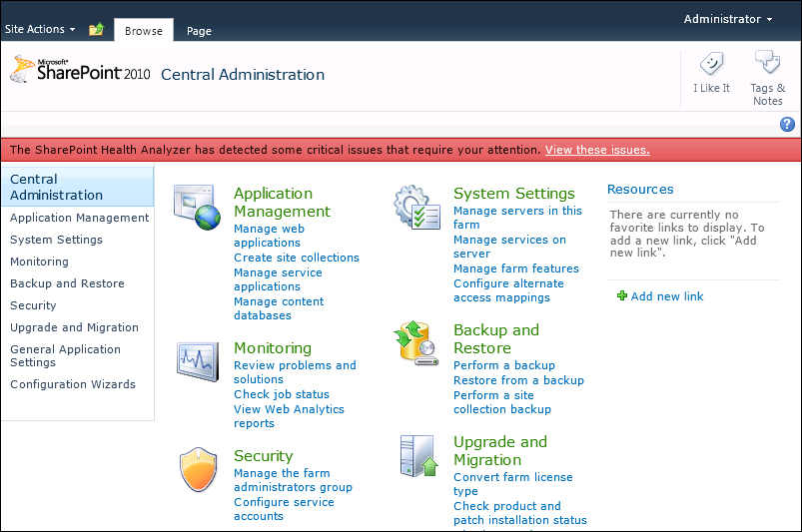The height and width of the screenshot is (532, 802).
Task: Click Check product and patch installation status
Action: point(520,513)
